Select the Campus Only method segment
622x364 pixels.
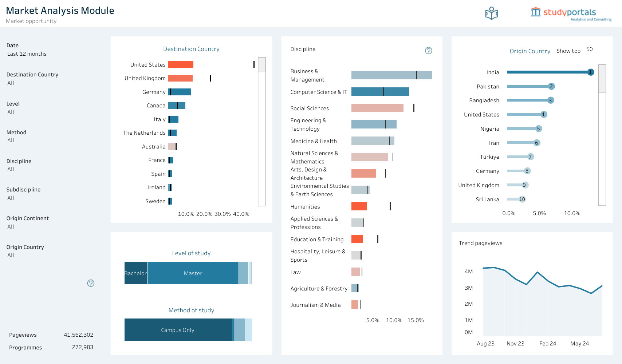(x=178, y=330)
